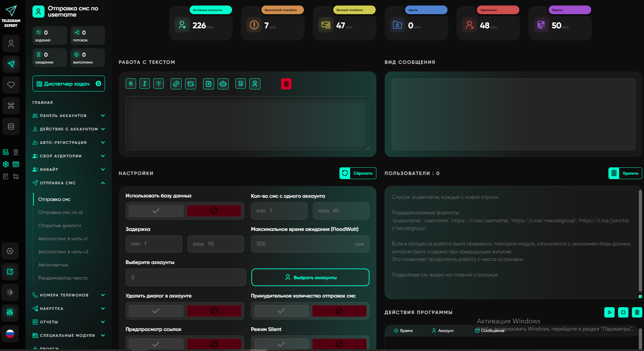Click the robot icon in the text toolbar
Viewport: 644px width, 351px height.
coord(223,84)
